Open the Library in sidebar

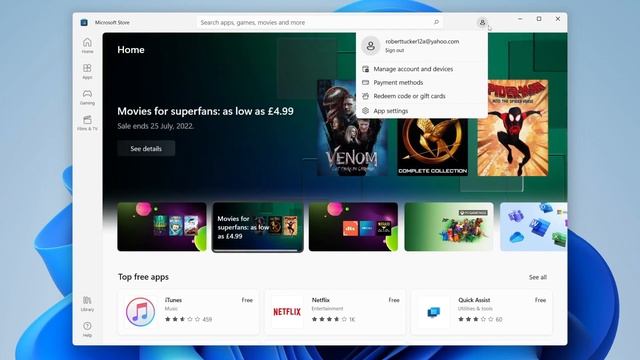coord(87,304)
